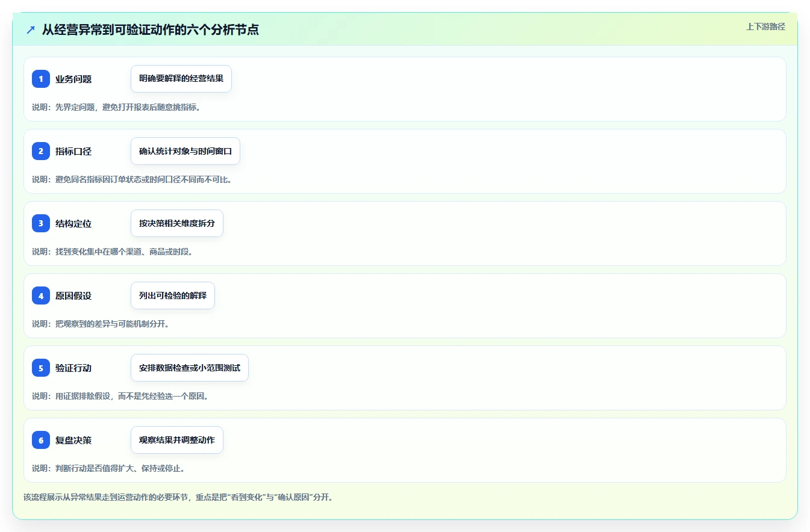810x532 pixels.
Task: Click the number 2 step badge
Action: [41, 151]
